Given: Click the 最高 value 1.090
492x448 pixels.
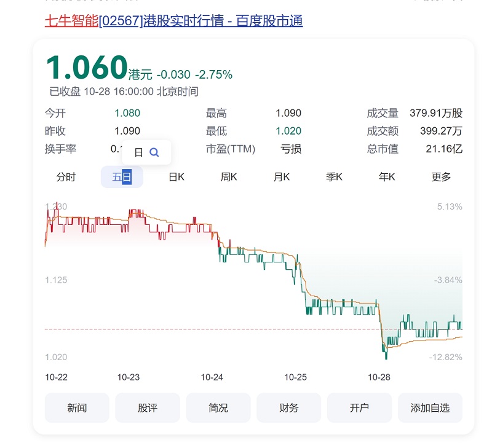Looking at the screenshot, I should (x=288, y=113).
